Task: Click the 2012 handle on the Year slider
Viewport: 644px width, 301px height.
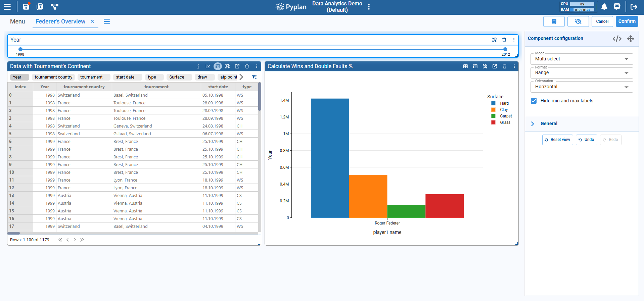Action: (x=505, y=49)
